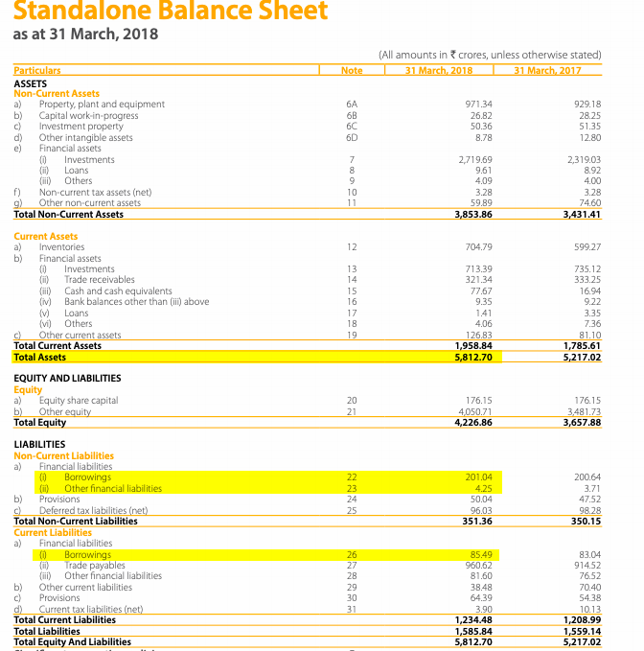644x651 pixels.
Task: Click 'Deferred tax liabilities (net)' label
Action: 93,510
